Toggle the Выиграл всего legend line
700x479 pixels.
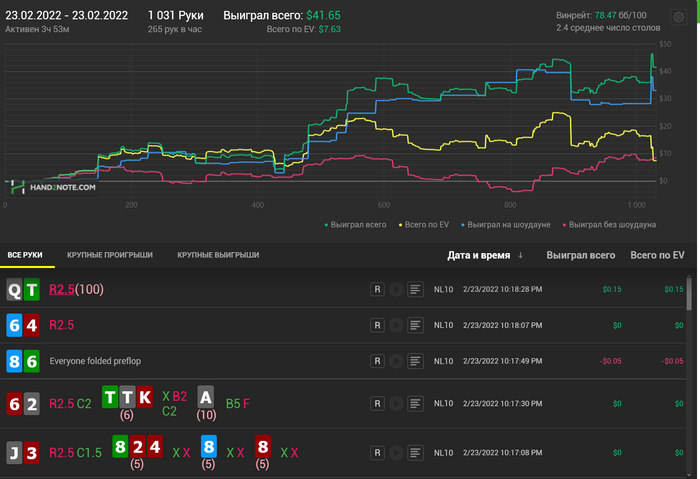355,225
